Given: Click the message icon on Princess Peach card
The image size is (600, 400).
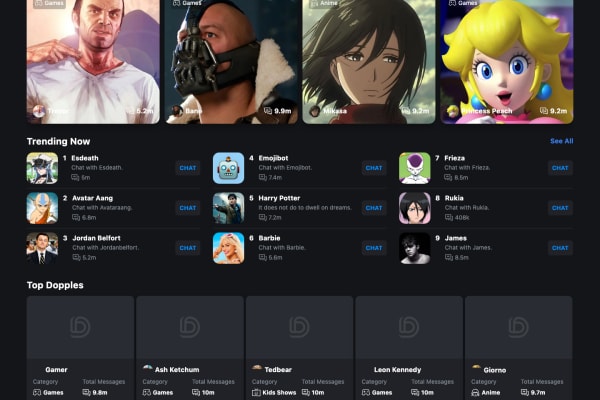Looking at the screenshot, I should (544, 111).
